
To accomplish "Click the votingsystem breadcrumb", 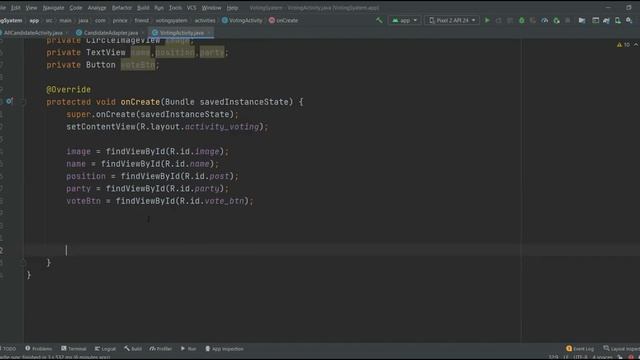I will [171, 20].
